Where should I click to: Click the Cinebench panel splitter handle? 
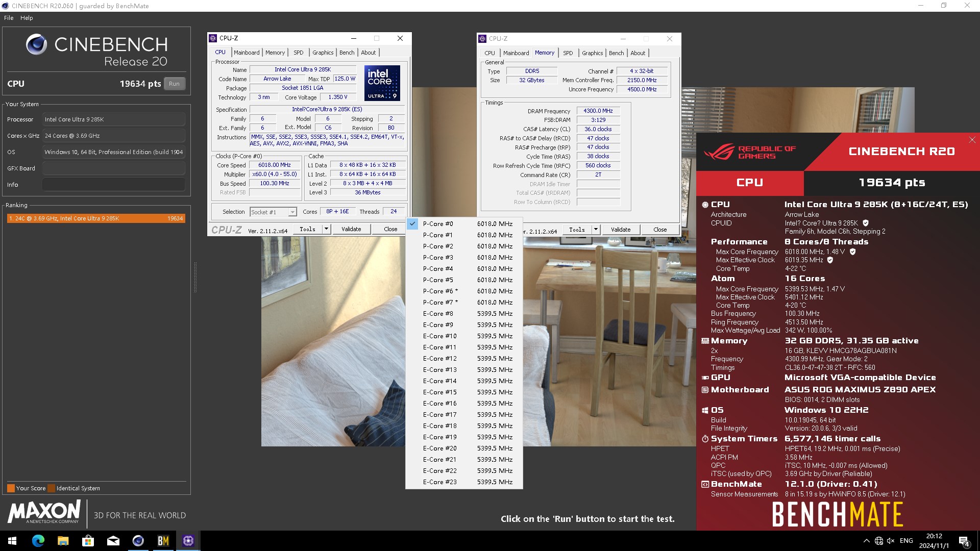[195, 277]
